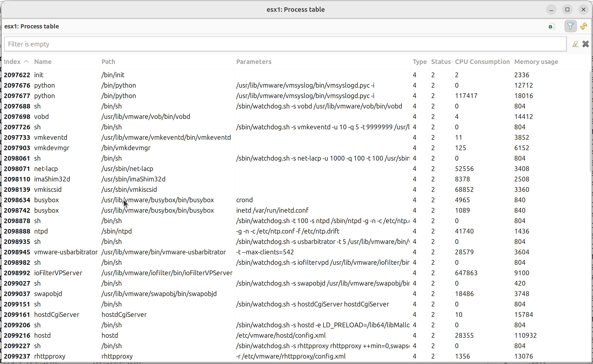The height and width of the screenshot is (364, 593).
Task: Export the process table to Excel
Action: tap(552, 26)
